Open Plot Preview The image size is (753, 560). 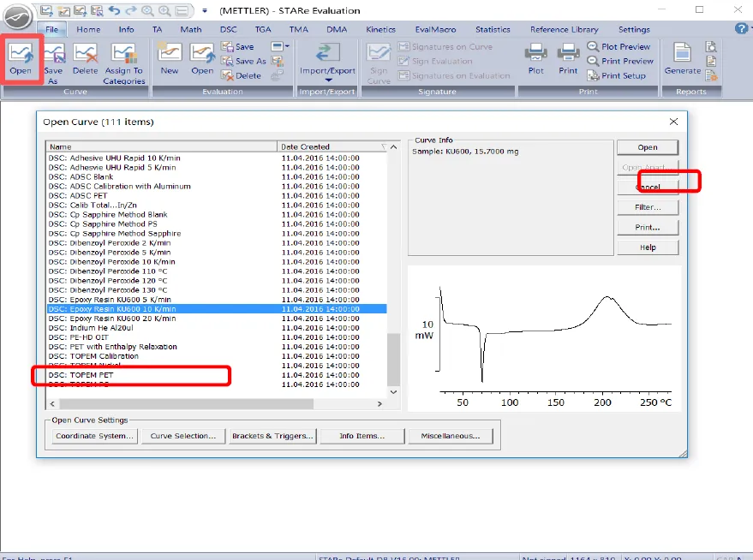coord(619,46)
